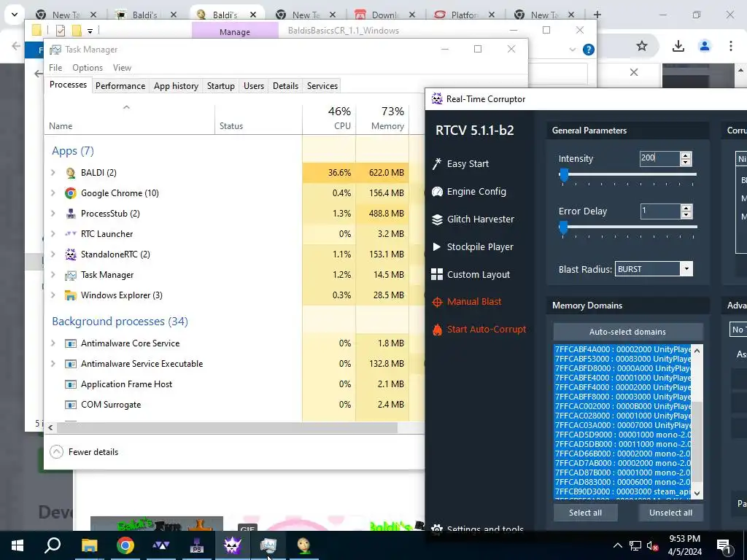The image size is (747, 560).
Task: Switch to Chrome from the taskbar
Action: point(125,545)
